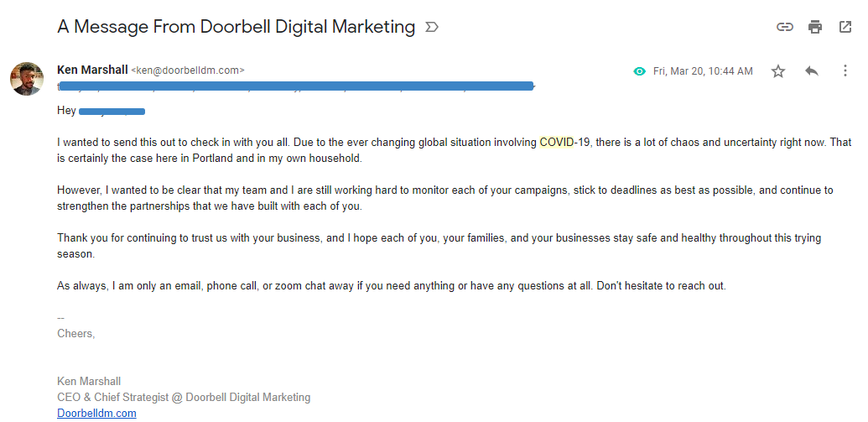Click the Fri, Mar 20 timestamp
868x422 pixels.
click(703, 70)
